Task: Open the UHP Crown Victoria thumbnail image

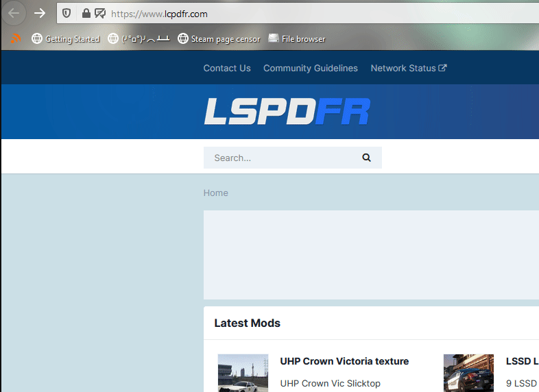Action: (243, 373)
